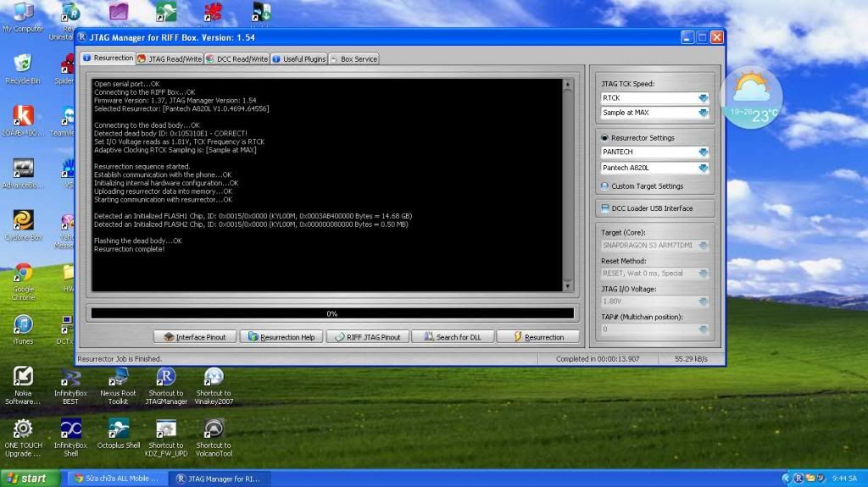Click the Resurrection Help button

coord(281,337)
